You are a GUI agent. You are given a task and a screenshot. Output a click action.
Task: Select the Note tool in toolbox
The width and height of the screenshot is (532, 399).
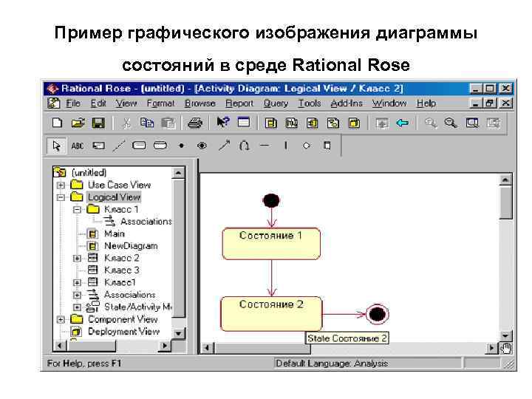99,146
